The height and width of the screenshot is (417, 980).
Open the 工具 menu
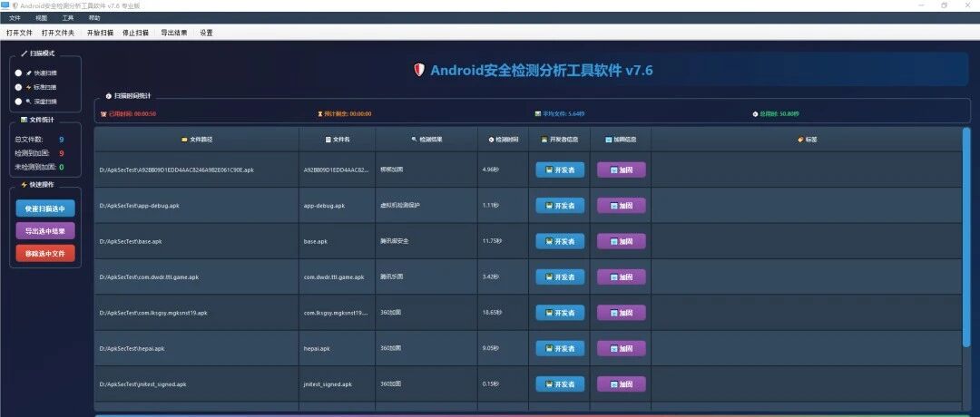click(x=67, y=18)
